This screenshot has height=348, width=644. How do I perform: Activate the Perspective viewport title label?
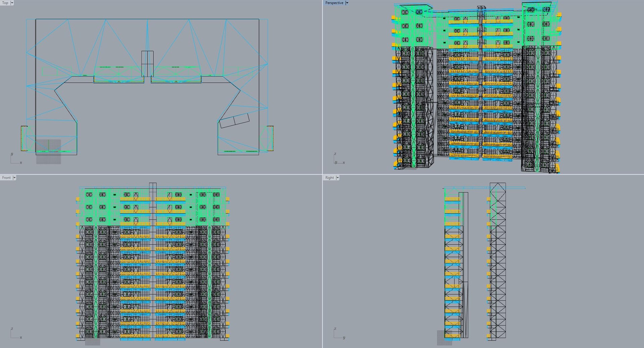coord(334,3)
